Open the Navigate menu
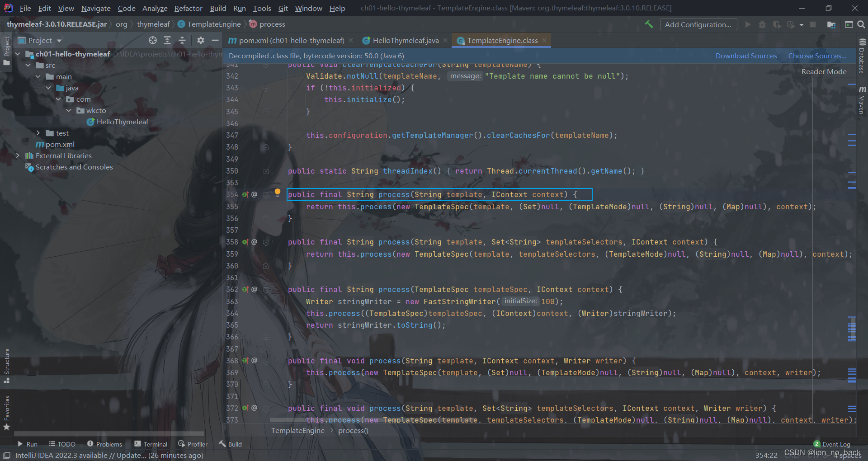The height and width of the screenshot is (461, 868). point(96,8)
